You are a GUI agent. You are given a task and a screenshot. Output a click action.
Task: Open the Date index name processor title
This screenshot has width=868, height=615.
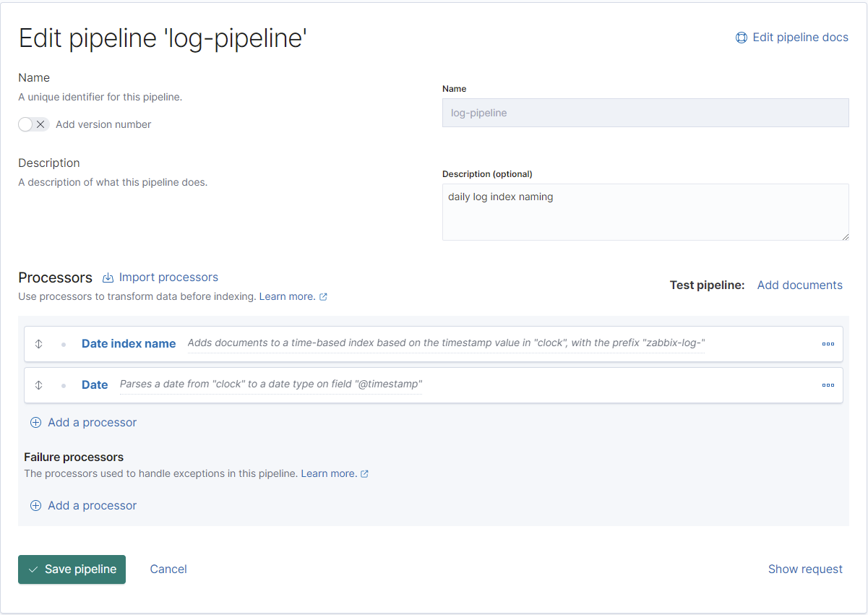[x=129, y=344]
